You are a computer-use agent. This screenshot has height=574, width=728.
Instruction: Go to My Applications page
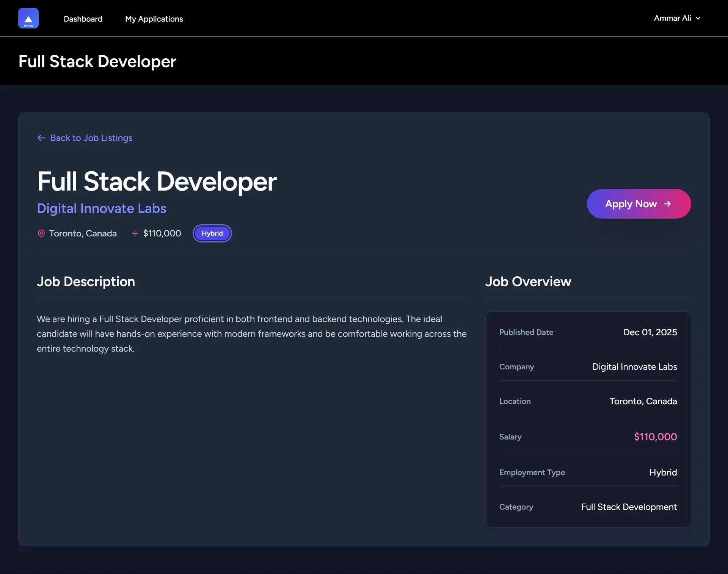tap(154, 19)
